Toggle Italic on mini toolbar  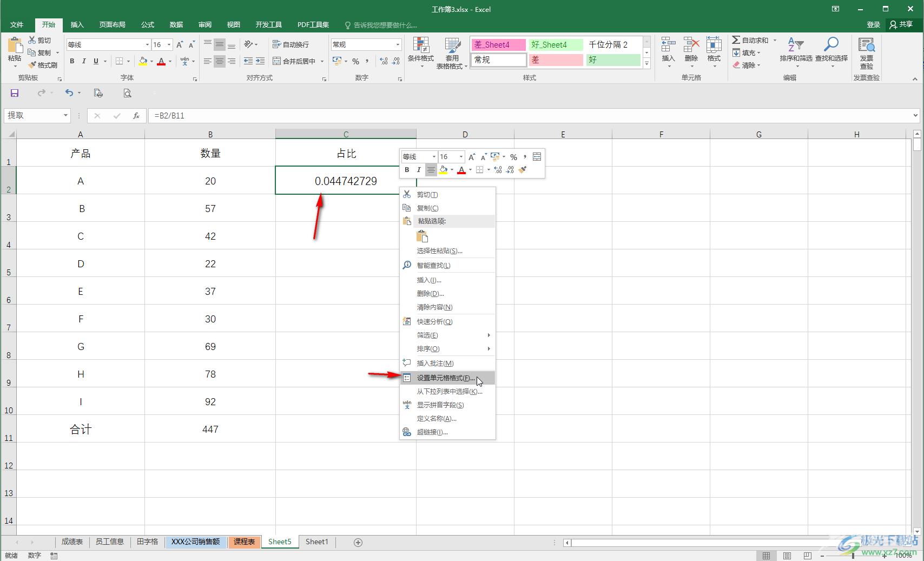coord(419,170)
